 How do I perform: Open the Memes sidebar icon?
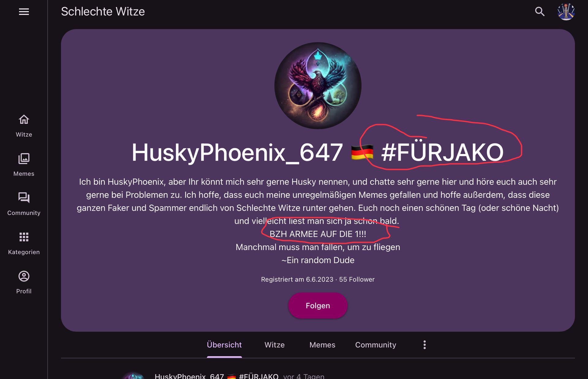pos(24,159)
